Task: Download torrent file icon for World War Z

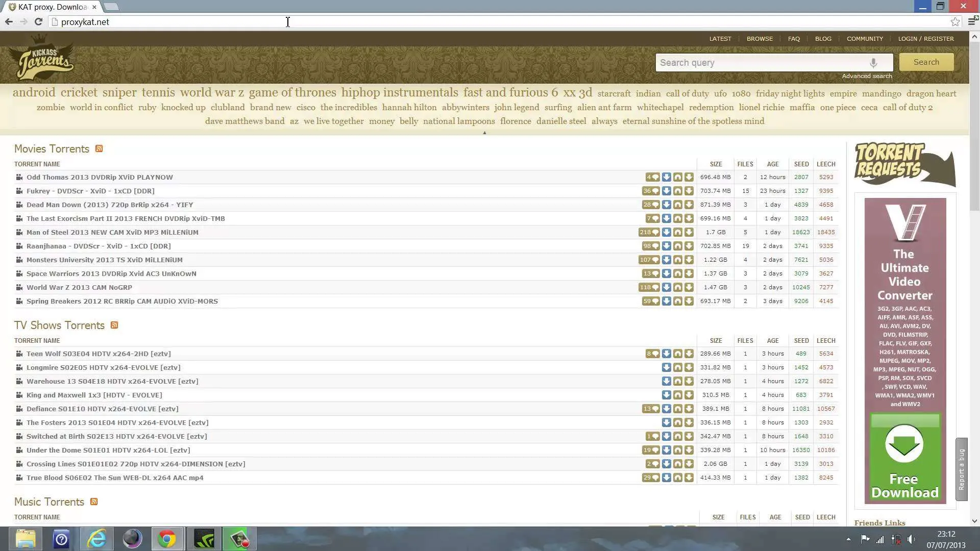Action: [x=689, y=287]
